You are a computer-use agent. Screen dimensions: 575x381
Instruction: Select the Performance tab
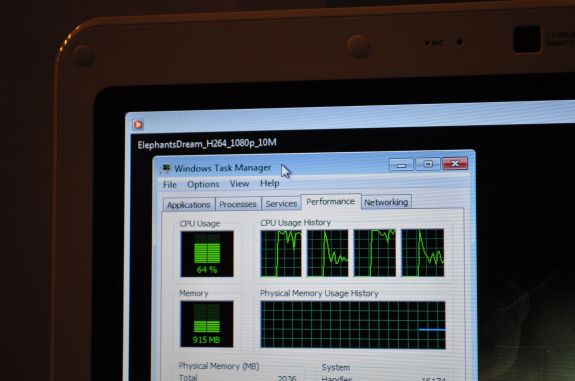[331, 202]
